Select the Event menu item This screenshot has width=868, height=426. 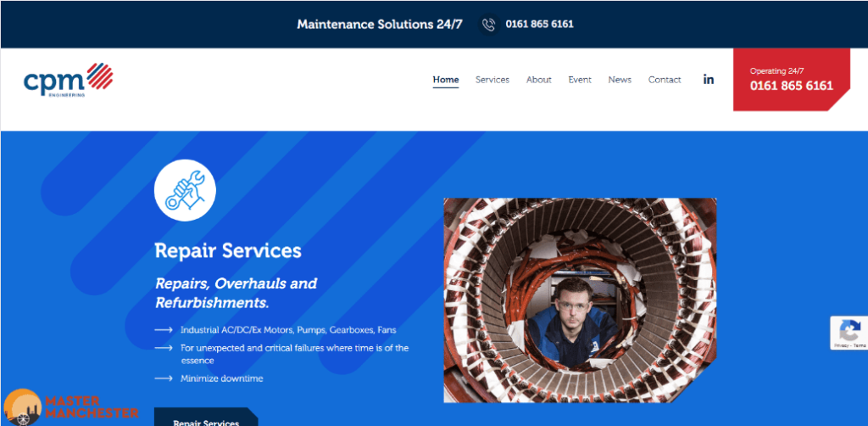[x=580, y=80]
